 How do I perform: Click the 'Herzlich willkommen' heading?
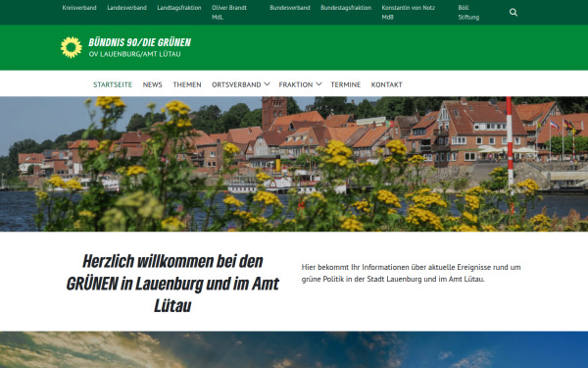tap(172, 284)
